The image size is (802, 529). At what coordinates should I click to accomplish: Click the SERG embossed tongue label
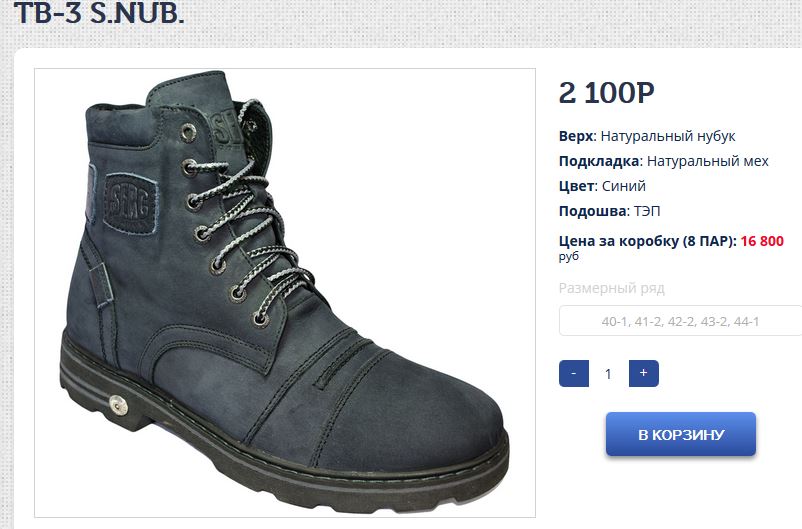coord(222,126)
